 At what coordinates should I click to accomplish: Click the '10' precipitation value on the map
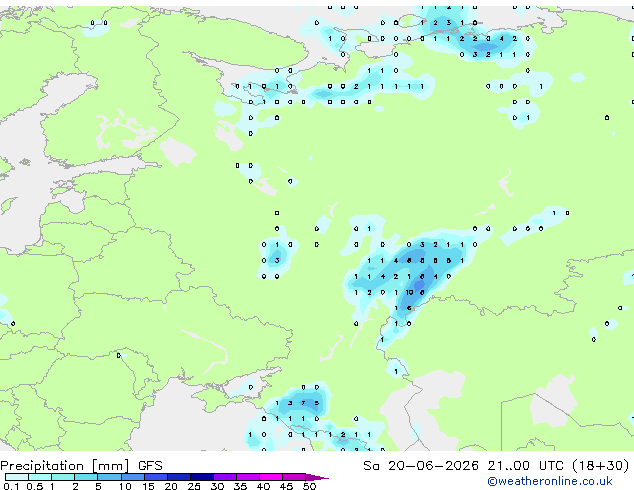[x=409, y=292]
